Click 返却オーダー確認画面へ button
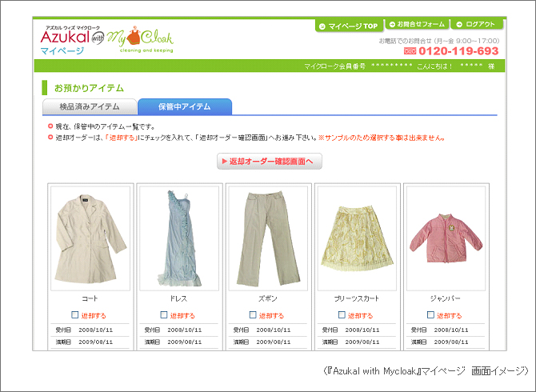 270,162
